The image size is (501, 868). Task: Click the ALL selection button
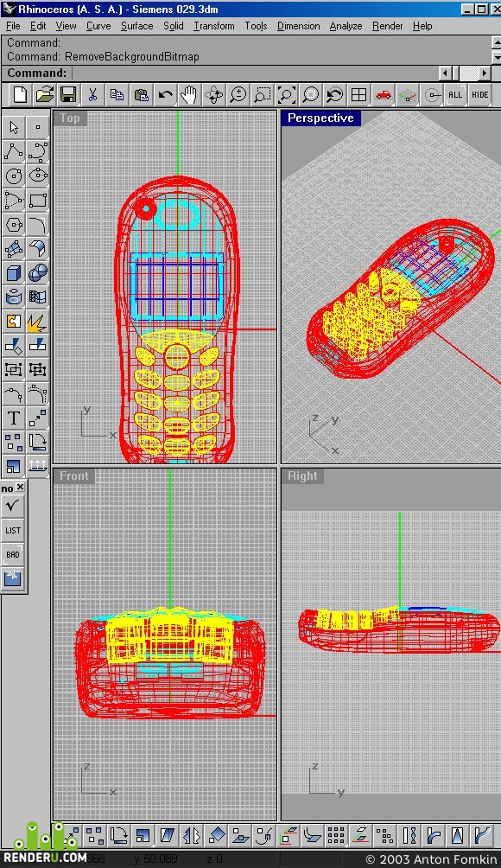click(456, 94)
